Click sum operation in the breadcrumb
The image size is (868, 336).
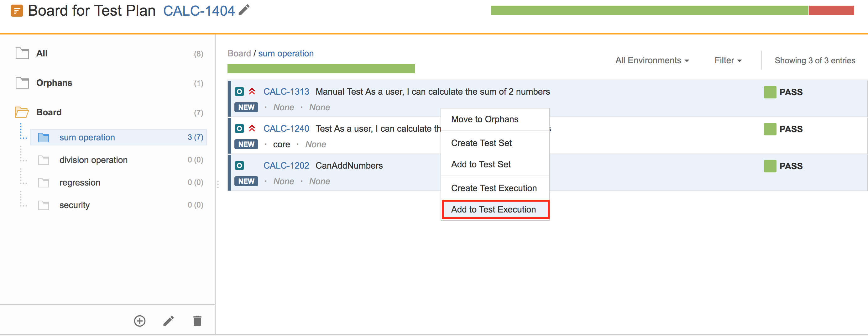(286, 53)
